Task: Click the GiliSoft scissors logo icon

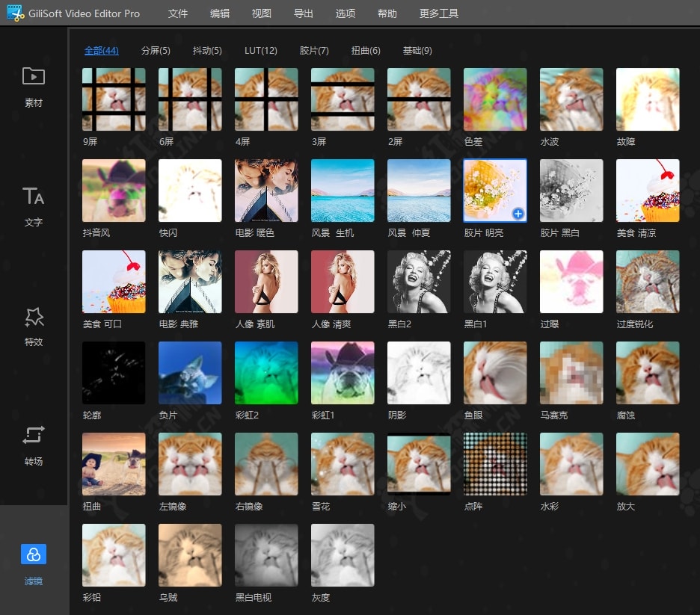Action: 13,13
